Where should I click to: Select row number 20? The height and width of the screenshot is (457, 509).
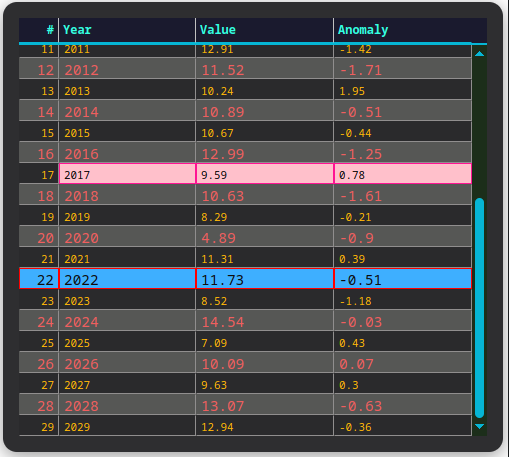coord(39,237)
